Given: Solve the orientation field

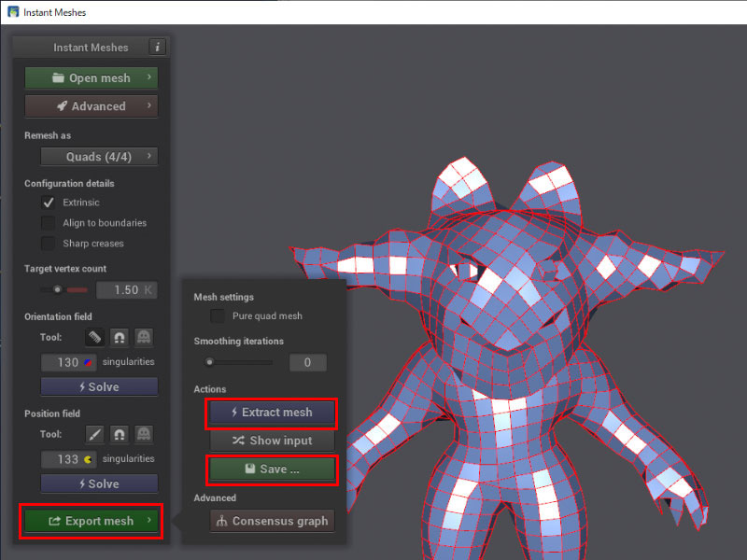Looking at the screenshot, I should 99,386.
